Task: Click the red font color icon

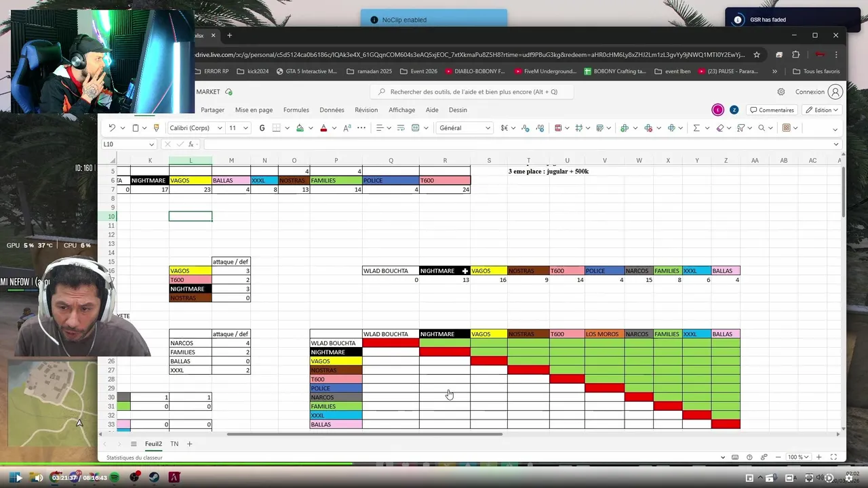Action: click(x=323, y=127)
